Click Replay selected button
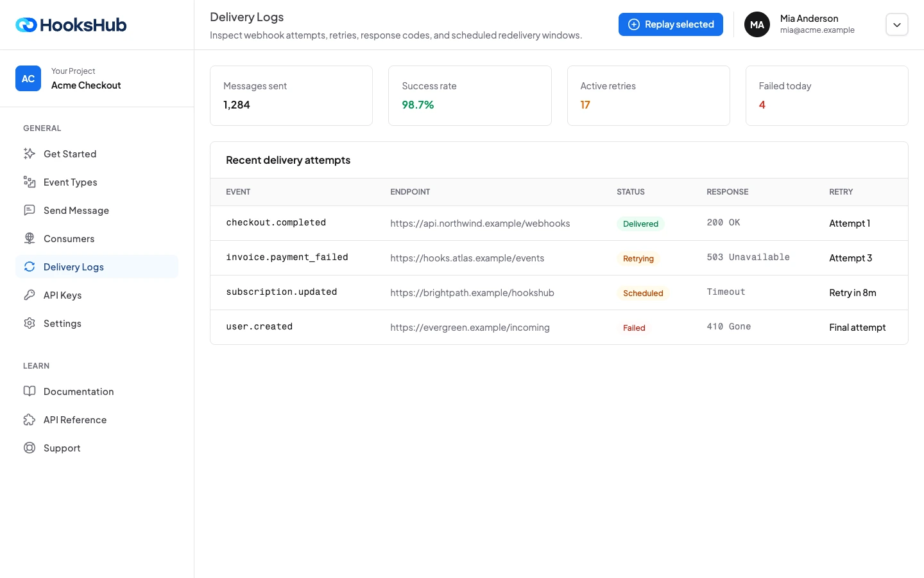Screen dimensions: 924x578 tap(671, 24)
